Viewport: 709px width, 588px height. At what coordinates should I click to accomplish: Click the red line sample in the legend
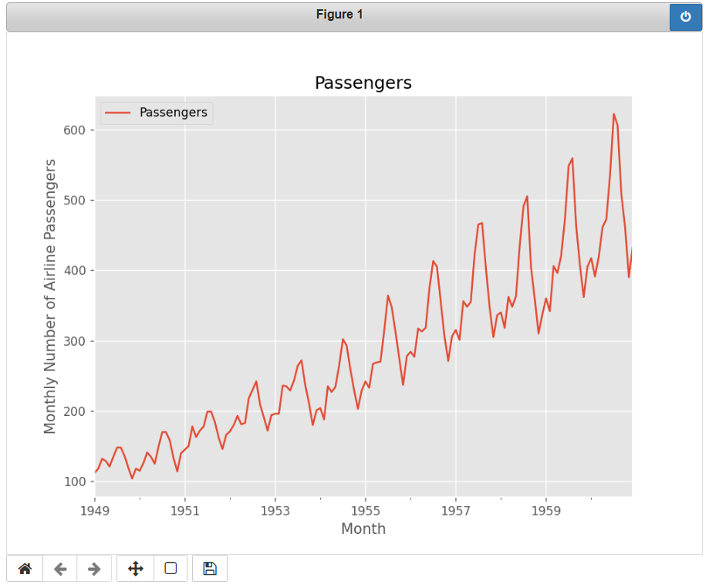[120, 113]
